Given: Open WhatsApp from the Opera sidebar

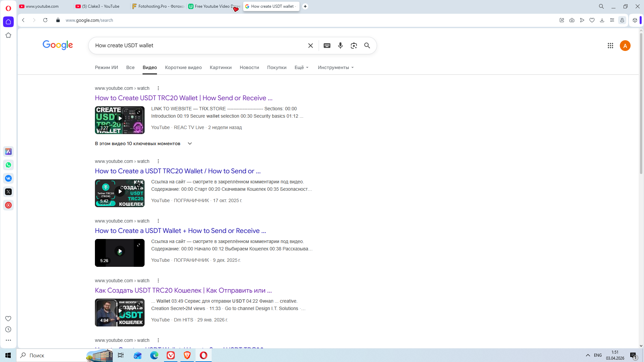Looking at the screenshot, I should [x=8, y=165].
